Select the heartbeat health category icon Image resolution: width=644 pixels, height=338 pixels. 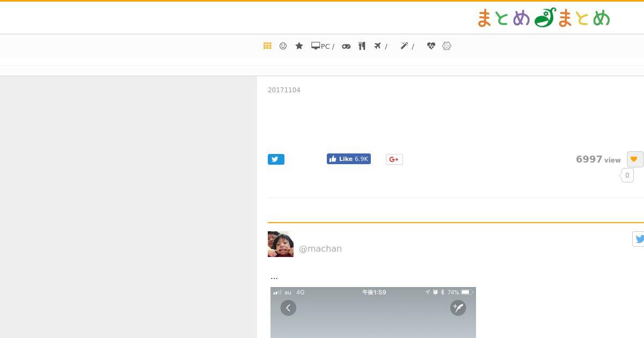click(x=431, y=46)
